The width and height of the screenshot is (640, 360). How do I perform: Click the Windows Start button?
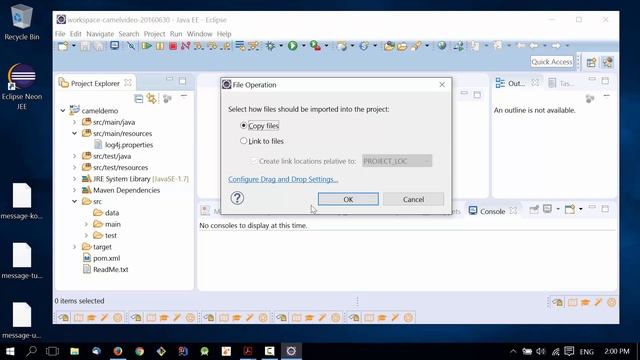click(x=10, y=351)
